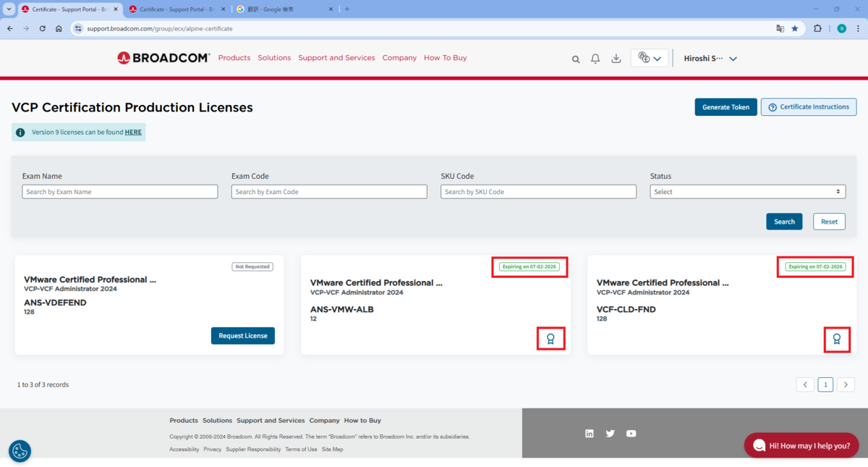The height and width of the screenshot is (467, 868).
Task: Open Certificate Instructions button
Action: (809, 107)
